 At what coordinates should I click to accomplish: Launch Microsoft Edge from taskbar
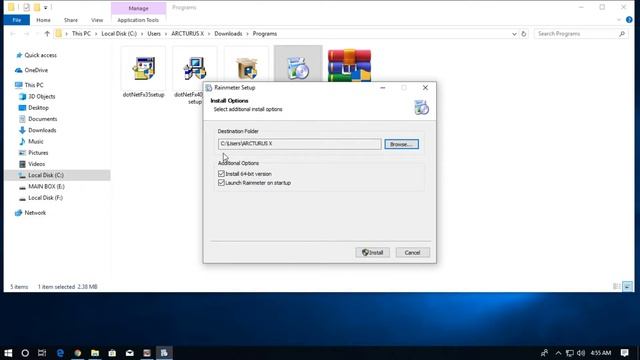tap(60, 353)
